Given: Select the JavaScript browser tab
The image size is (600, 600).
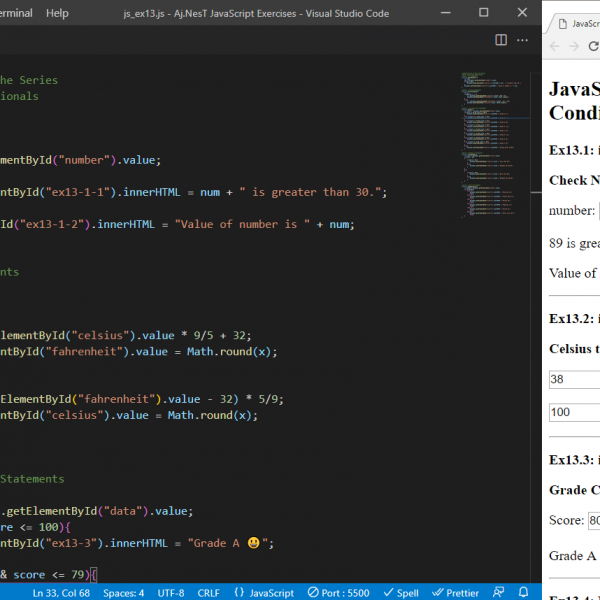Looking at the screenshot, I should click(580, 23).
